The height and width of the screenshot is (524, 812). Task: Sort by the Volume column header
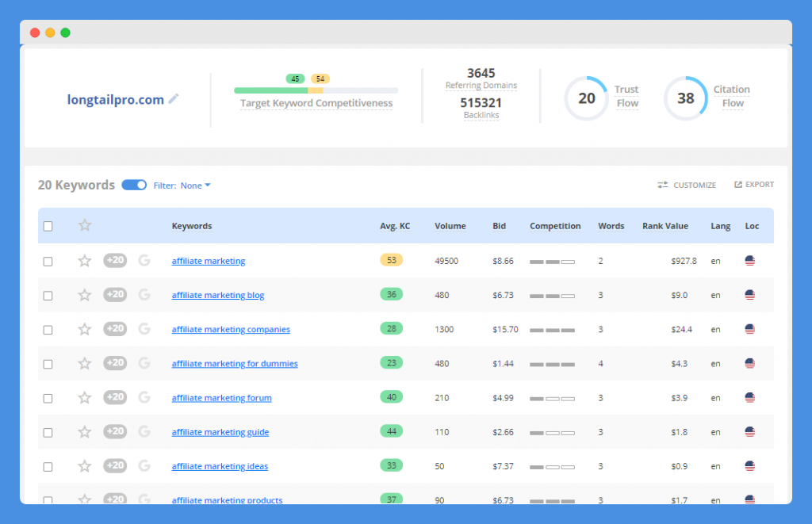pos(450,226)
